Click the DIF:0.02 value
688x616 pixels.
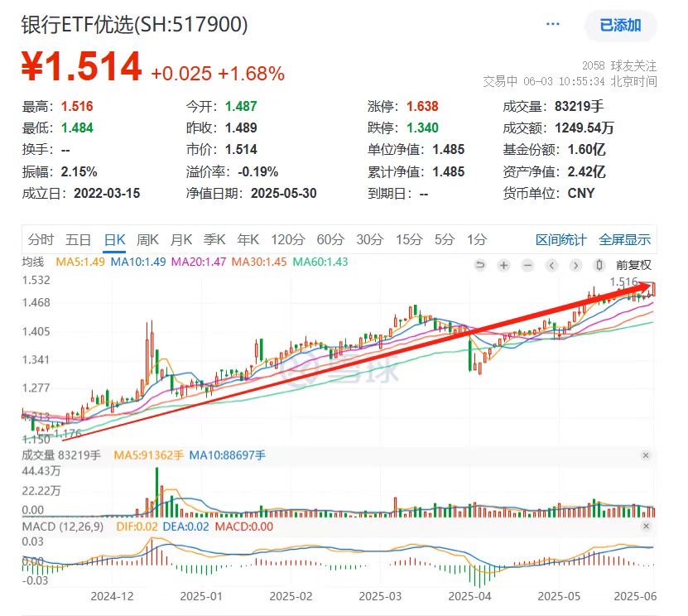(x=137, y=527)
